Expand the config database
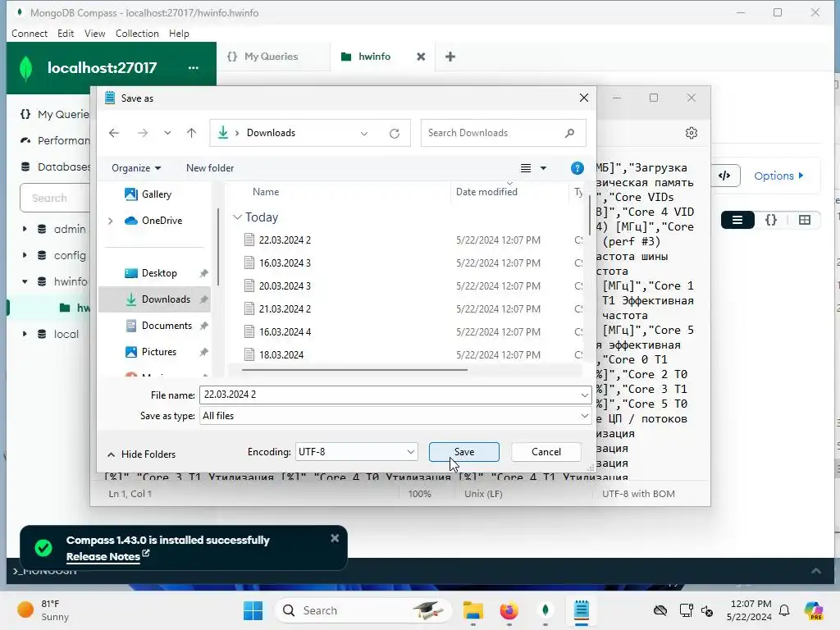This screenshot has height=630, width=840. click(25, 255)
